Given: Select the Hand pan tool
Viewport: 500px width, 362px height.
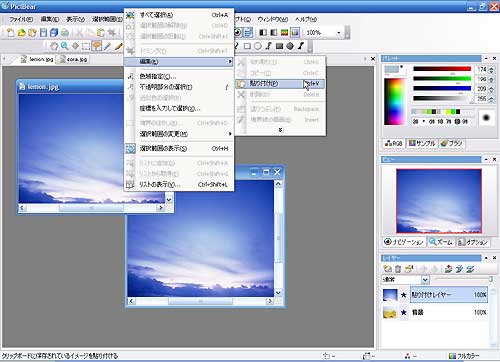Looking at the screenshot, I should coord(54,46).
